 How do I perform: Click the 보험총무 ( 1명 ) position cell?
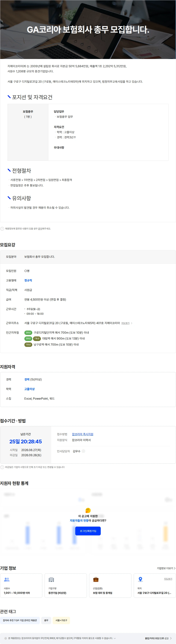coord(28,132)
